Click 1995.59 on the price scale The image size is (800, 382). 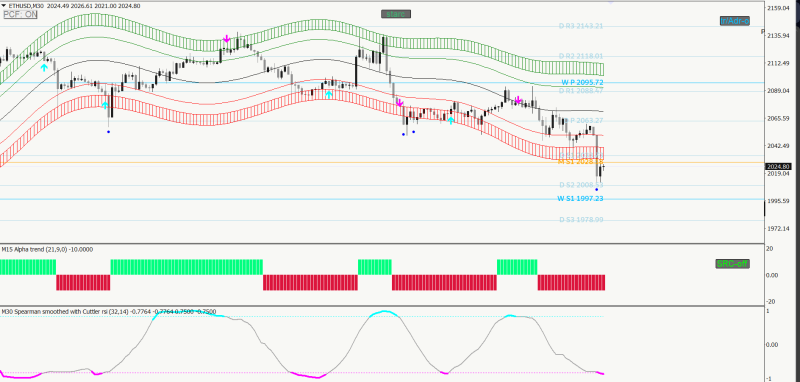[x=779, y=201]
